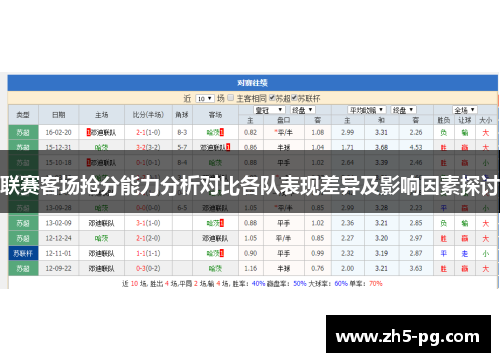
Task: Click the red card marker in 16-02-20 home team cell
Action: (89, 132)
